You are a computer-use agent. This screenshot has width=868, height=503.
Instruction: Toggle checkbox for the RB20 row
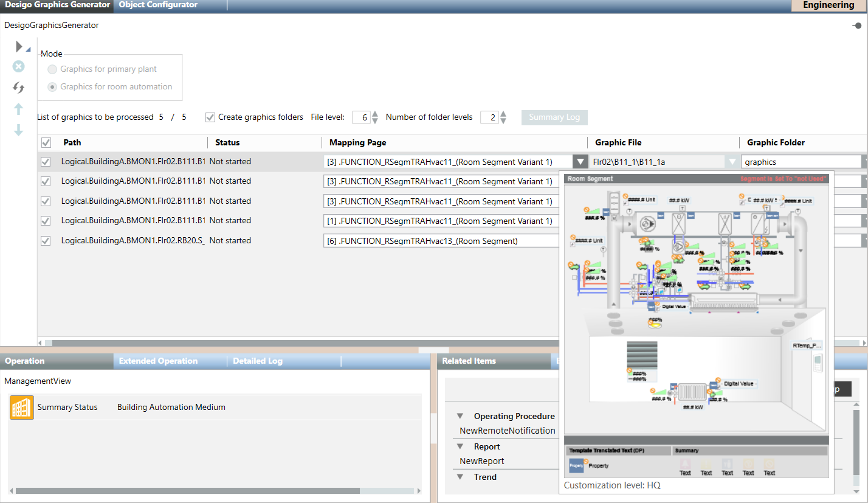pyautogui.click(x=46, y=241)
